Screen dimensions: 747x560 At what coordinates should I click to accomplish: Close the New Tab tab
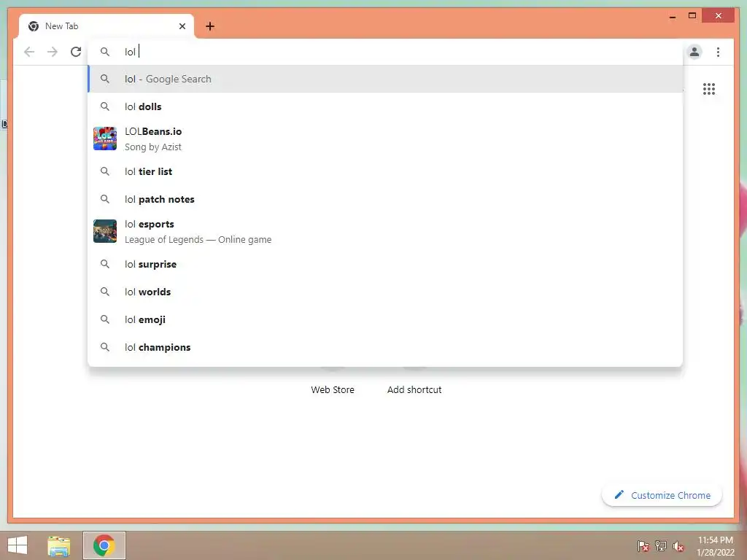pyautogui.click(x=182, y=26)
